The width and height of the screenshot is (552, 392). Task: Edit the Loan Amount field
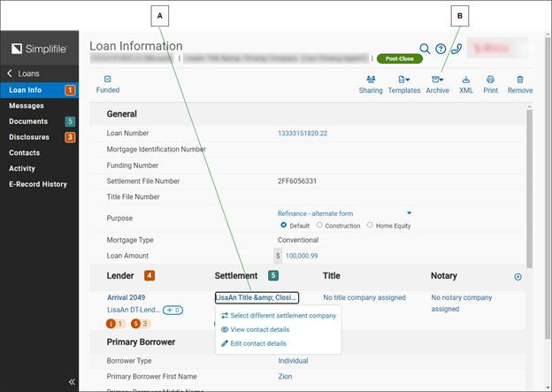pos(302,256)
